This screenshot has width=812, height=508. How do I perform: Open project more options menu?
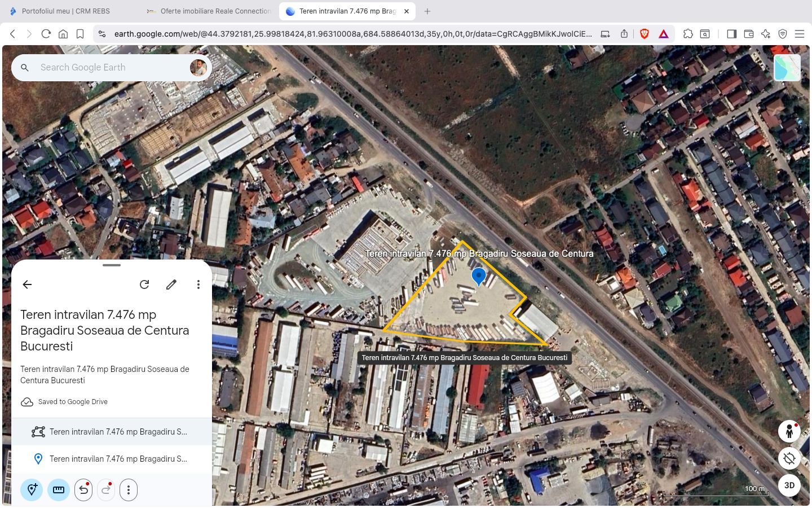click(198, 284)
